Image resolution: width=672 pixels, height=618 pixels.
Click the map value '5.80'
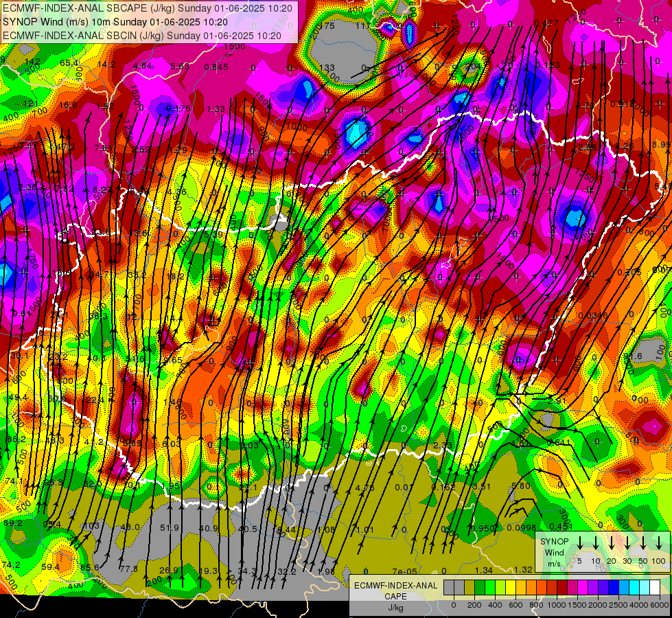point(521,486)
